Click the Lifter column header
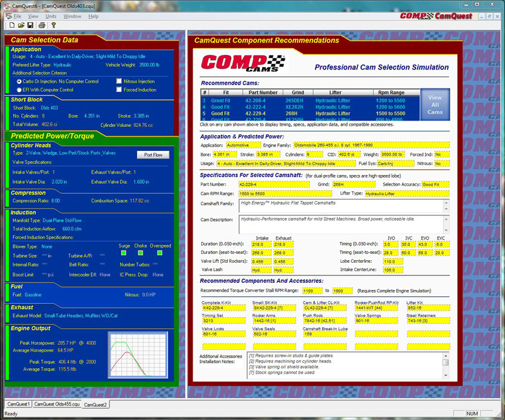Viewport: 505px width, 420px height. (335, 92)
